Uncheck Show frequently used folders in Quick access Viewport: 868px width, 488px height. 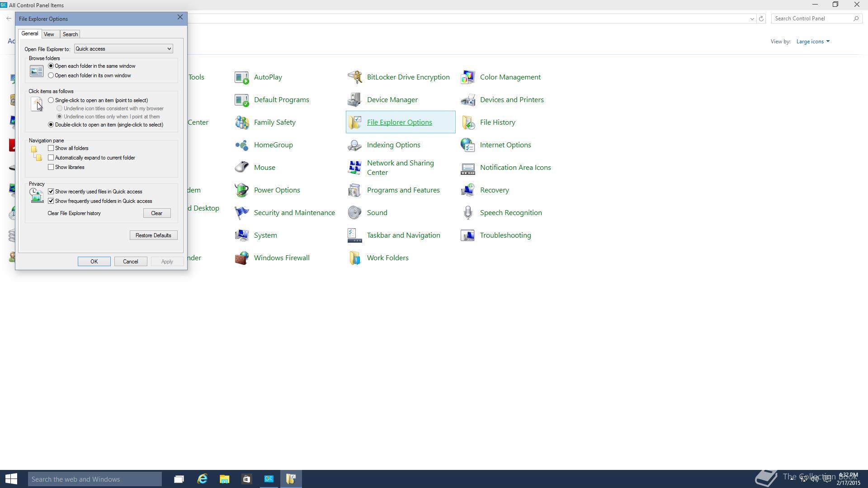point(51,201)
